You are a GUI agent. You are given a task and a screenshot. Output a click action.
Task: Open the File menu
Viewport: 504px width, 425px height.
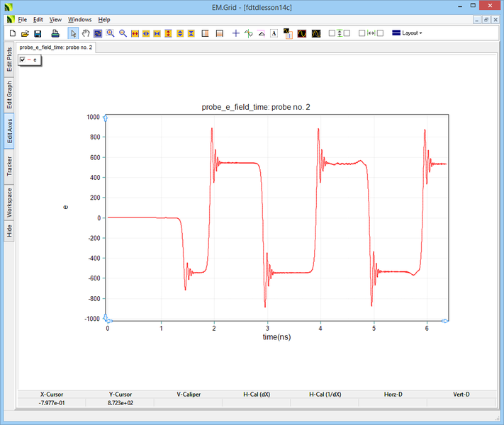point(22,19)
